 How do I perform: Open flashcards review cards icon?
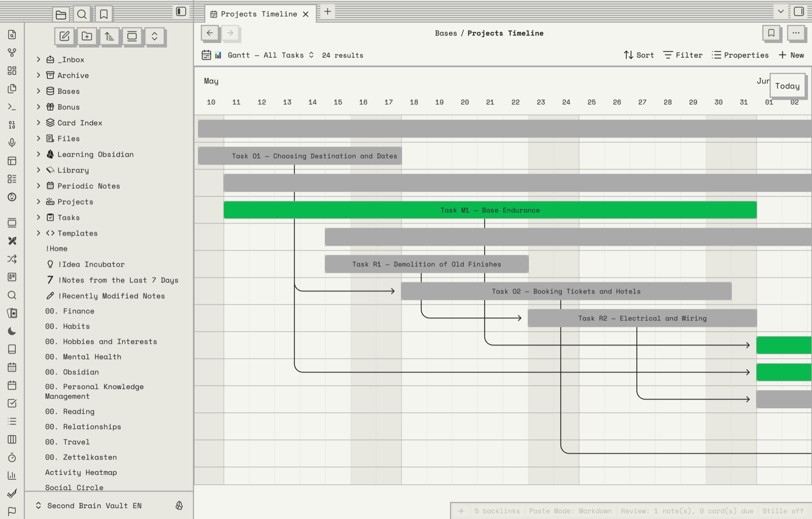coord(12,313)
